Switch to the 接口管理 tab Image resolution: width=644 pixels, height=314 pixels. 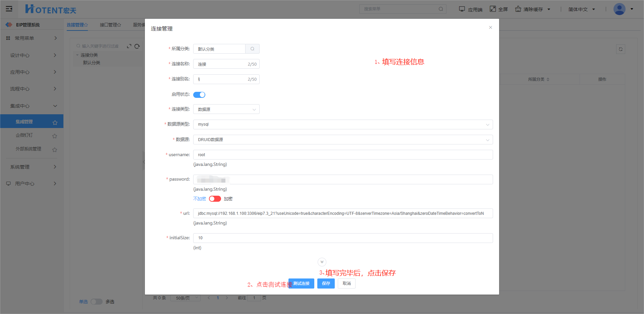coord(110,25)
